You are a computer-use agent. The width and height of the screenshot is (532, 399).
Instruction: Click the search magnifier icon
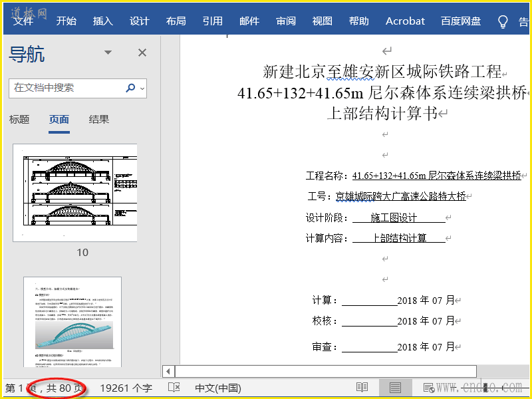(130, 88)
